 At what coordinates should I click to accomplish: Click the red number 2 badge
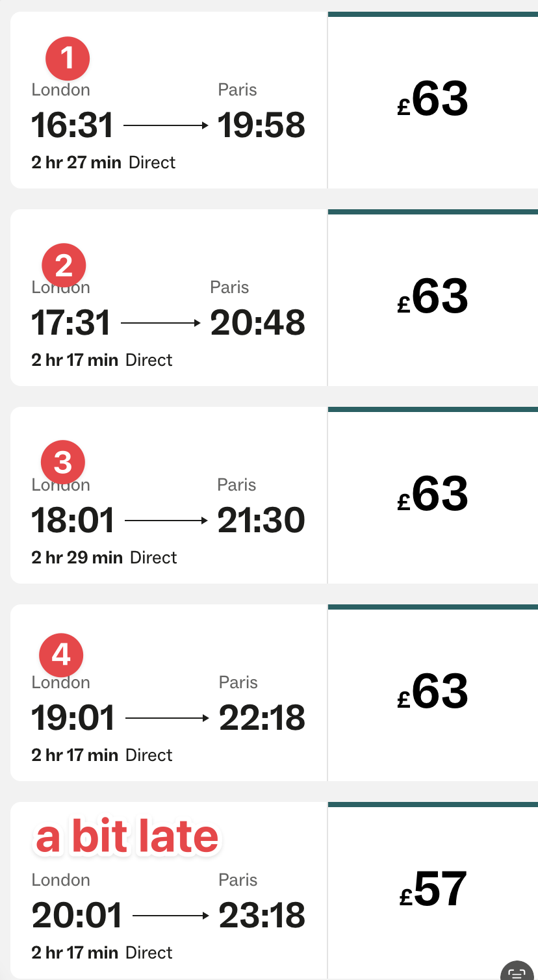(x=64, y=266)
